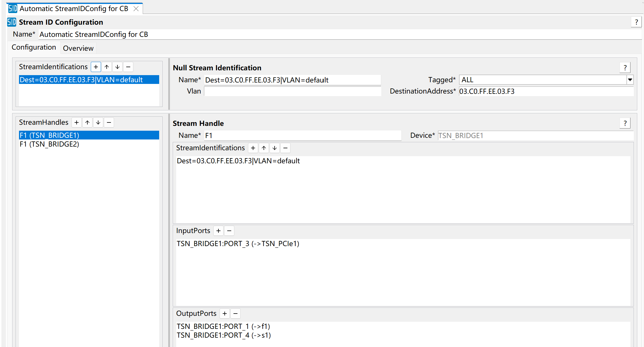Select the F1 (TSN_BRIDGE2) stream handle
This screenshot has height=347, width=644.
tap(89, 144)
